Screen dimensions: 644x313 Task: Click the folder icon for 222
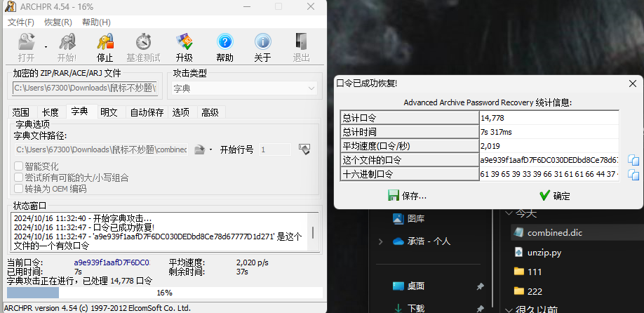(x=518, y=291)
